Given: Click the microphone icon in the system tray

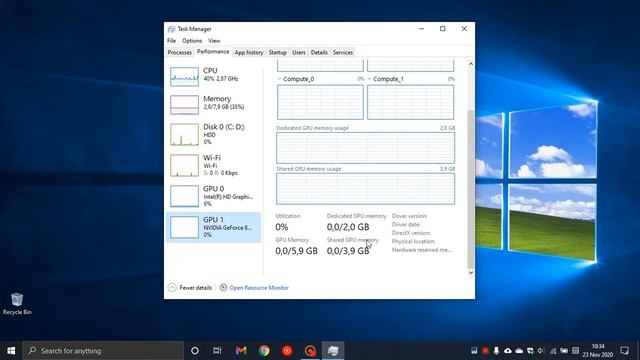Looking at the screenshot, I should pos(496,351).
